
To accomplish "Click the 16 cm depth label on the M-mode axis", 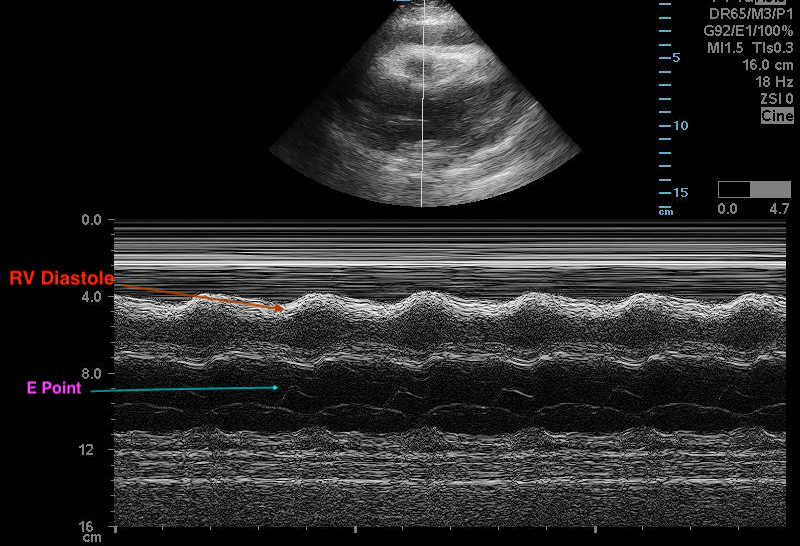I will 90,531.
